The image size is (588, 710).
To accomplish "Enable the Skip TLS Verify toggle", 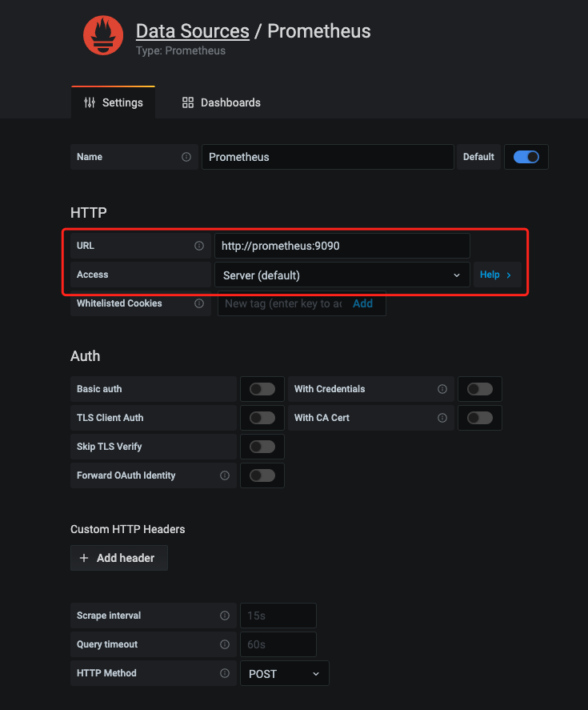I will [262, 447].
